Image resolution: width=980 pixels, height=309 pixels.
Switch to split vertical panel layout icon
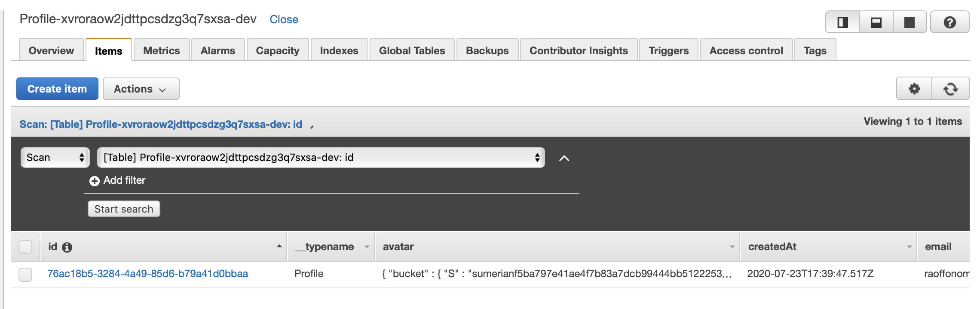pyautogui.click(x=842, y=22)
